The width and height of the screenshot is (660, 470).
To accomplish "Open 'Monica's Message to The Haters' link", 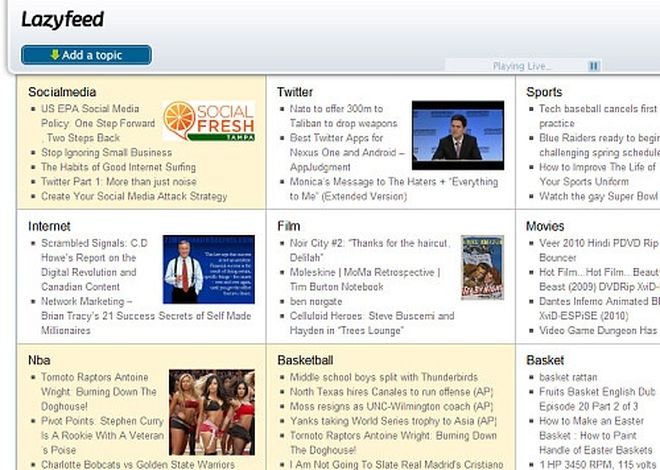I will pos(394,189).
